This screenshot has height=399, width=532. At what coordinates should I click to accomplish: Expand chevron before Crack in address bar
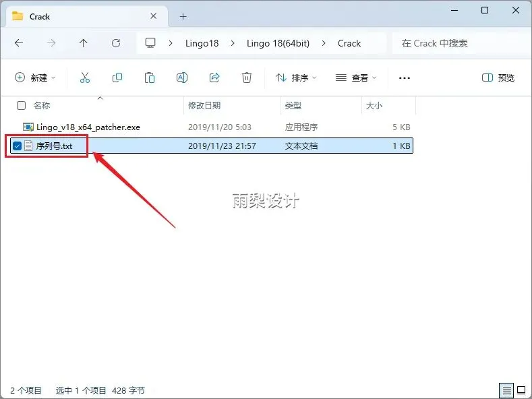click(x=324, y=43)
